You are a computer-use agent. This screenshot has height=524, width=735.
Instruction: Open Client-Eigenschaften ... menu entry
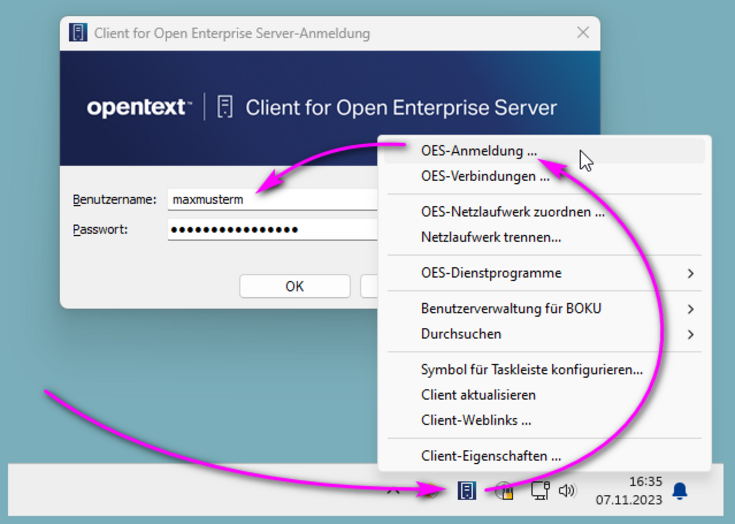tap(544, 456)
